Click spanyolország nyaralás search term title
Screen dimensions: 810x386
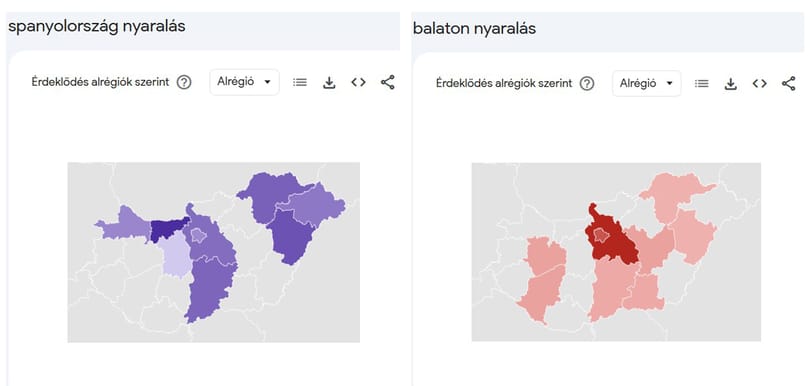97,26
